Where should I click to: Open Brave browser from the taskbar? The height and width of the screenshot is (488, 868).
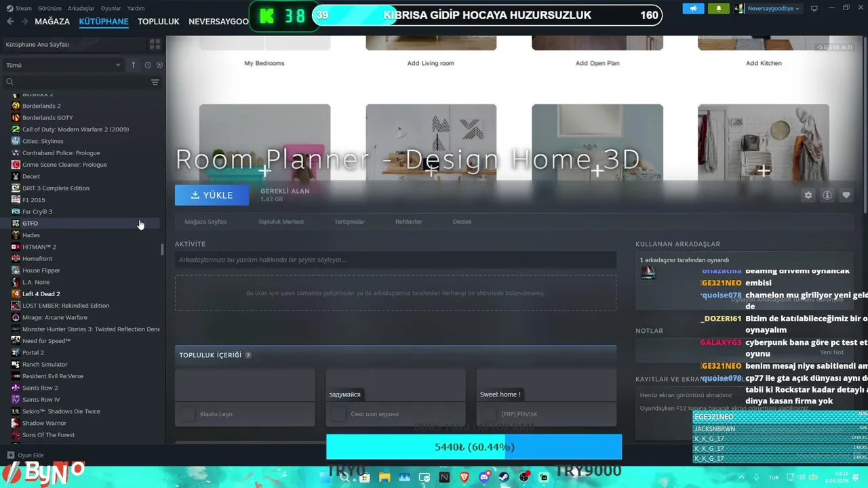(465, 477)
